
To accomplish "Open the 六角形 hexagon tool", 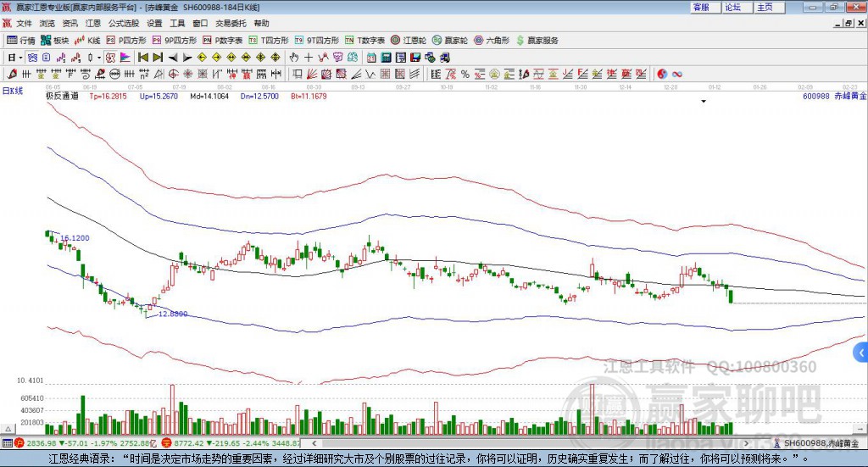I will pos(492,41).
